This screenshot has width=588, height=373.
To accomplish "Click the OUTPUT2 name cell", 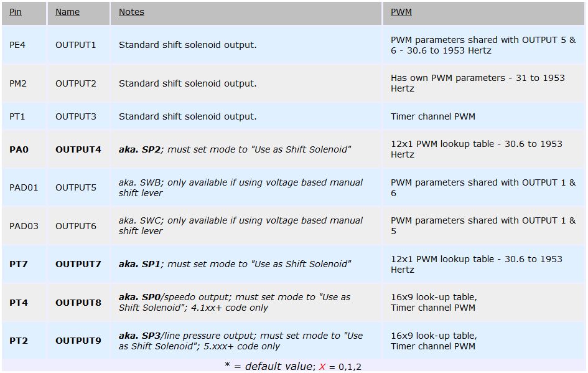I will pos(76,83).
